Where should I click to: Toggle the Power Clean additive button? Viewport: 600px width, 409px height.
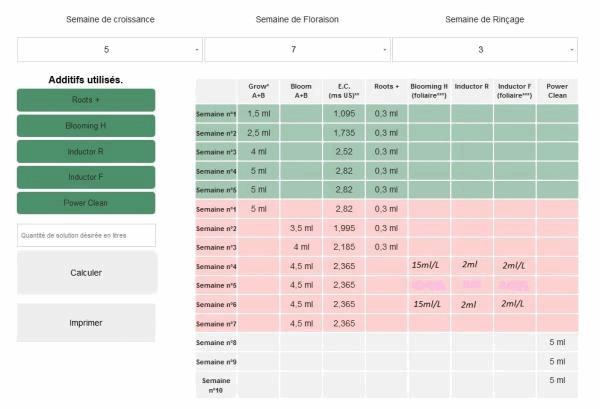point(86,203)
